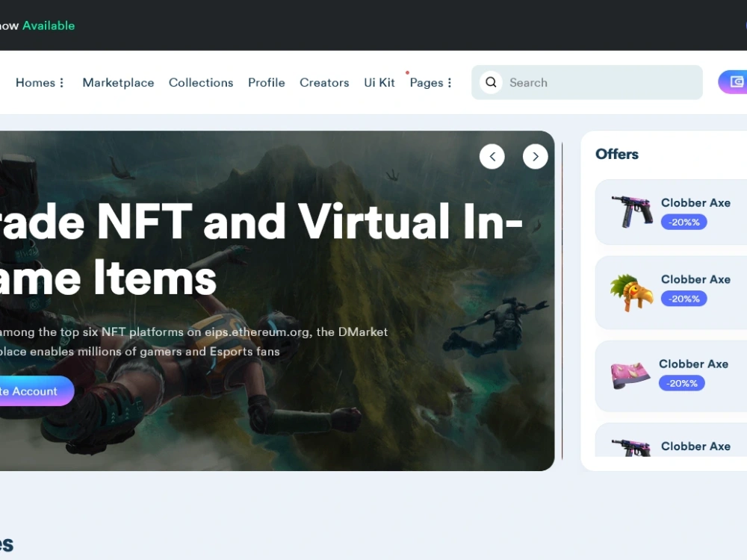747x560 pixels.
Task: Click the Available link in top banner
Action: pyautogui.click(x=49, y=25)
